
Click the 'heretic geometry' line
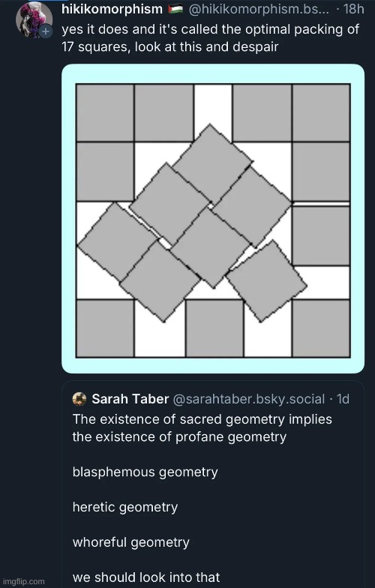pyautogui.click(x=124, y=507)
